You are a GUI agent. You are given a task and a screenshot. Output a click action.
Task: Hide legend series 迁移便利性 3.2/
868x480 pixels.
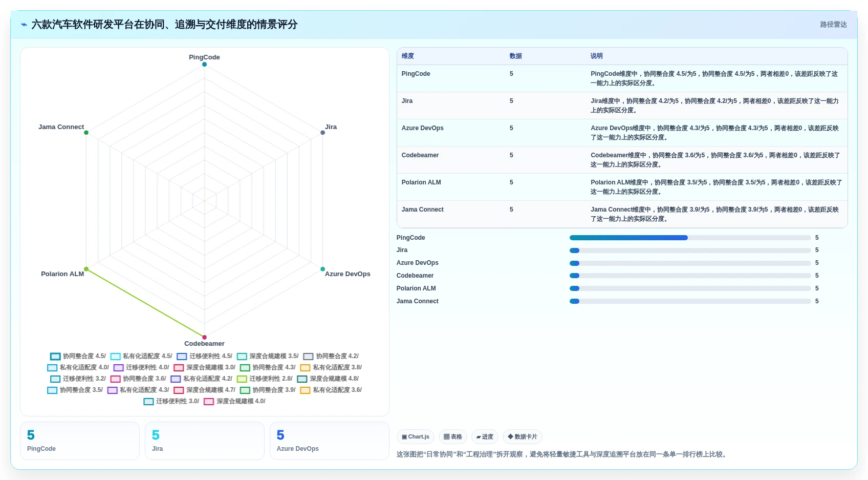pyautogui.click(x=78, y=379)
